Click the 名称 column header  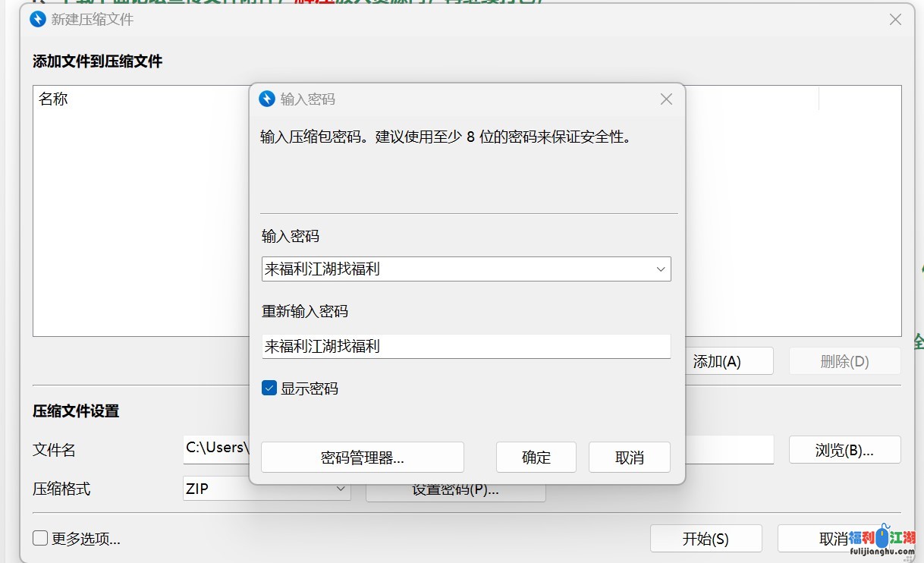click(x=54, y=99)
